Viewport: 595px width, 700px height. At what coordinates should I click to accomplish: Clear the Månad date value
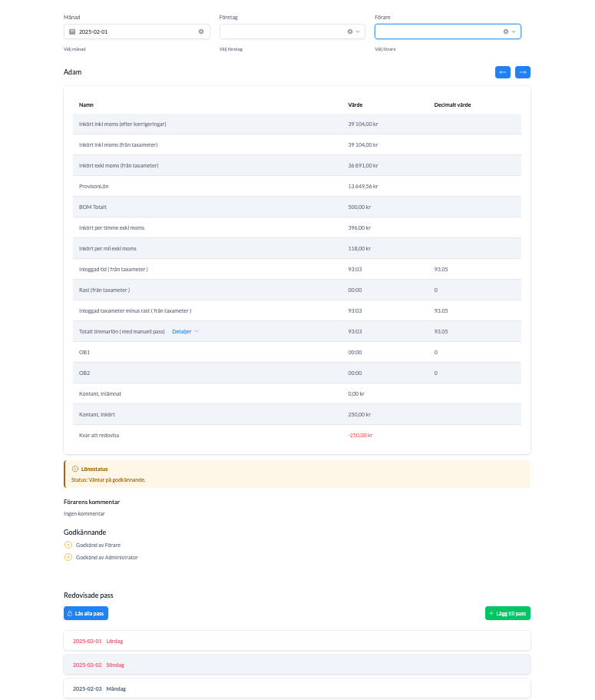[x=201, y=32]
